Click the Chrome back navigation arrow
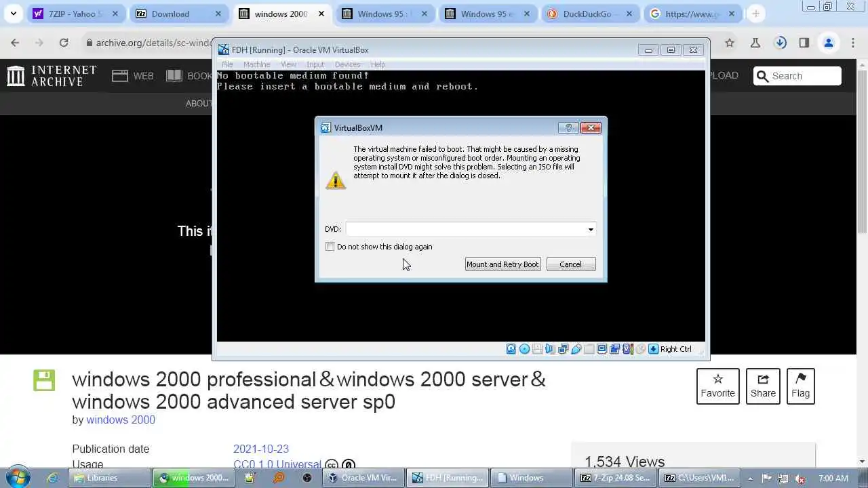Viewport: 868px width, 488px height. [x=15, y=43]
